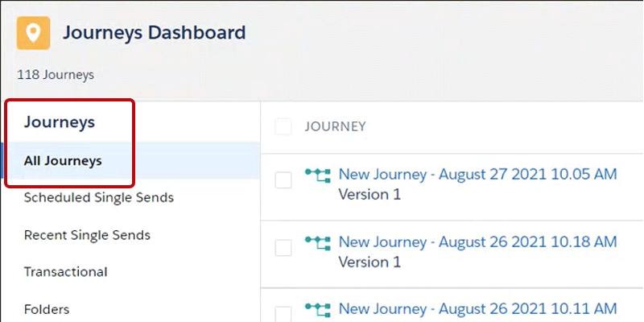This screenshot has width=644, height=322.
Task: Open Folders in the sidebar
Action: pyautogui.click(x=47, y=309)
